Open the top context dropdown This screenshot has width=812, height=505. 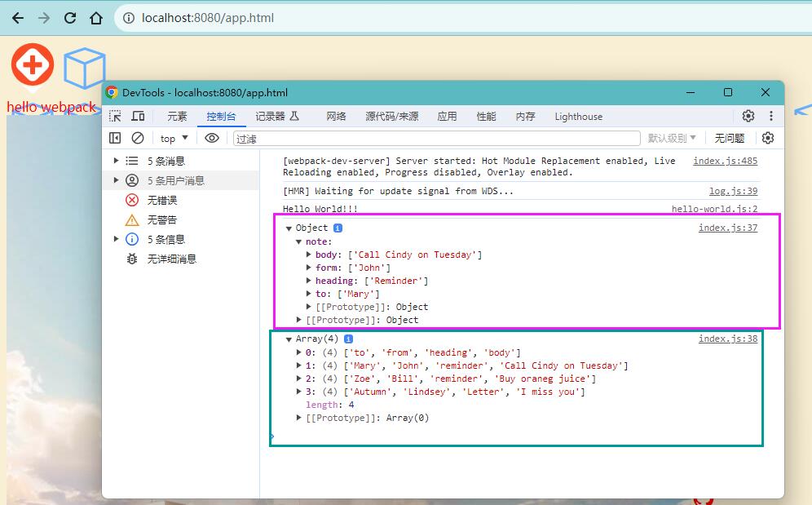(x=174, y=139)
